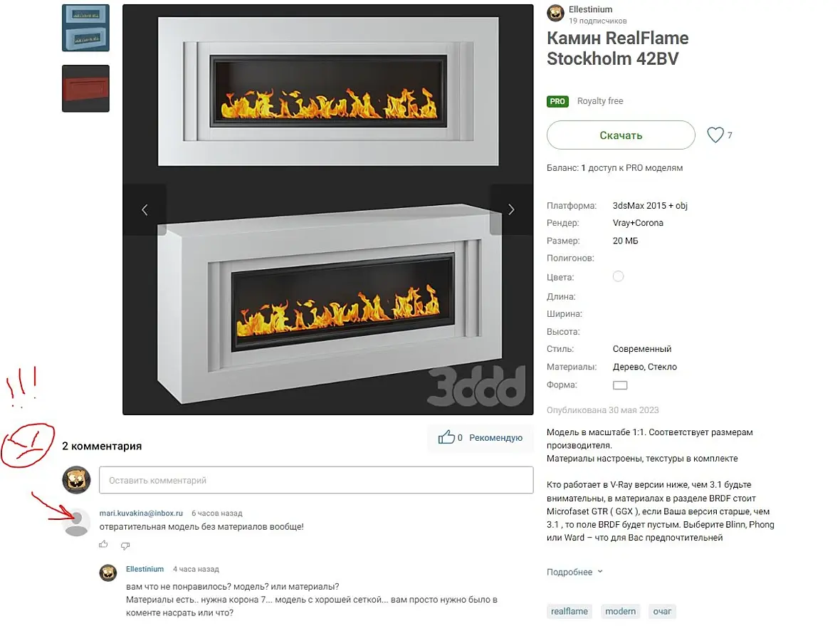Click the Оставить комментарий input field
The image size is (840, 626).
pyautogui.click(x=316, y=480)
